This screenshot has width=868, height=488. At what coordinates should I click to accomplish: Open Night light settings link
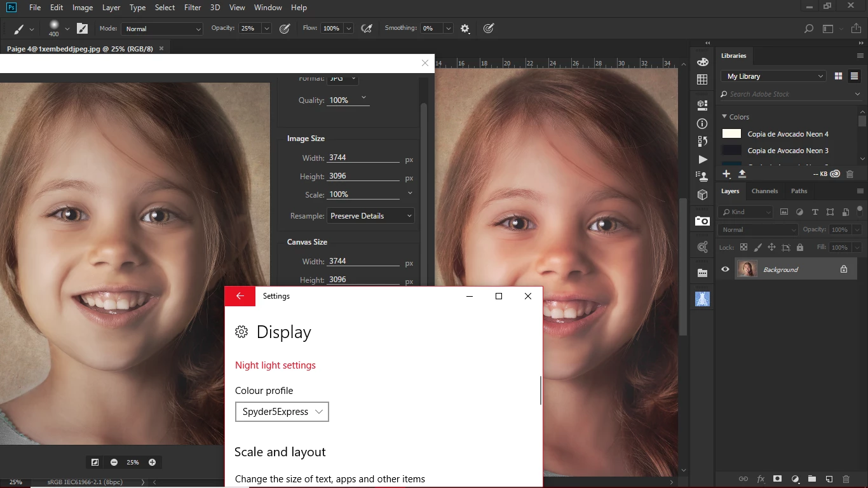click(275, 365)
